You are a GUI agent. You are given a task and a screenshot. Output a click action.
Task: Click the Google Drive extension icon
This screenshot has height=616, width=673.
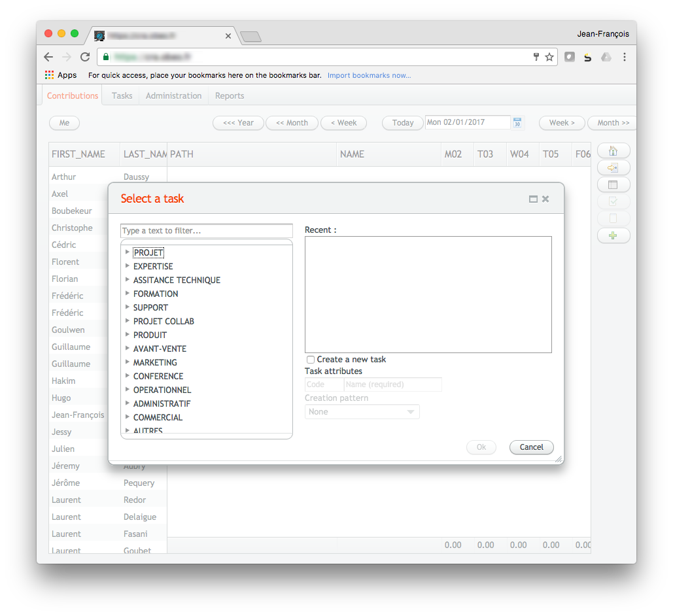point(606,57)
